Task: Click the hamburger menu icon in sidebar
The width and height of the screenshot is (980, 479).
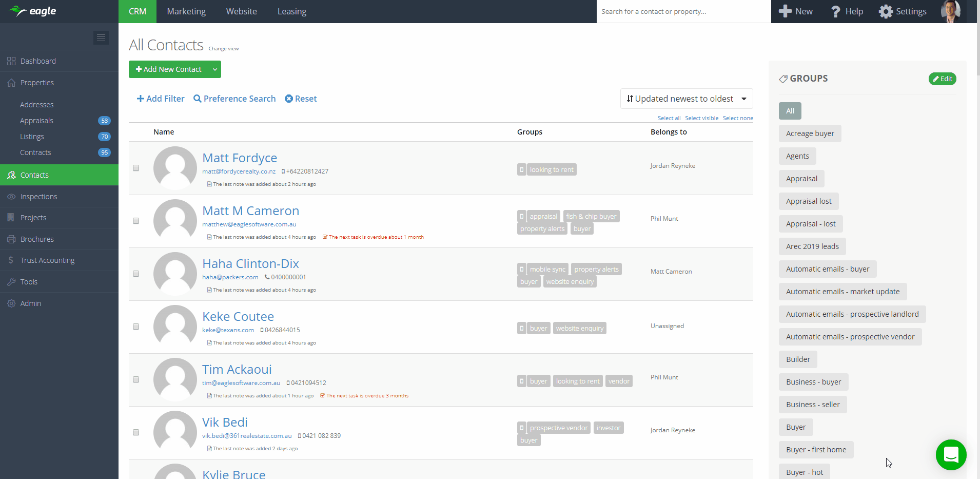Action: coord(101,37)
